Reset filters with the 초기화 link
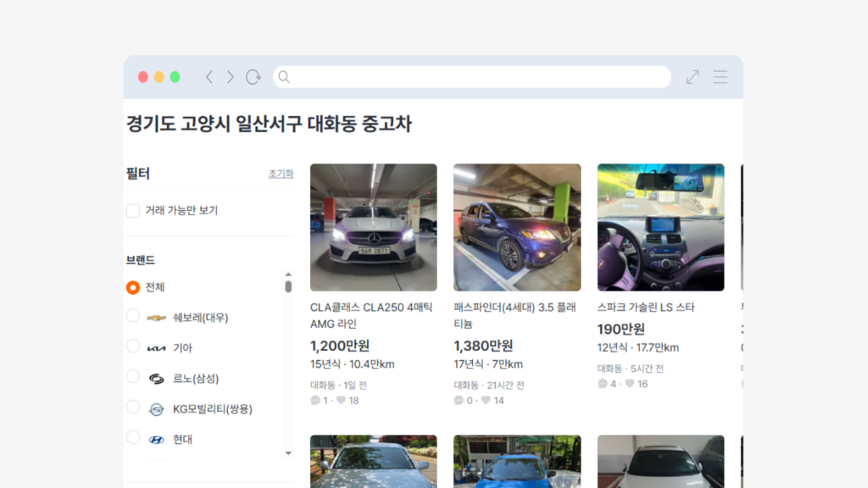Screen dimensions: 868x488 pyautogui.click(x=281, y=174)
